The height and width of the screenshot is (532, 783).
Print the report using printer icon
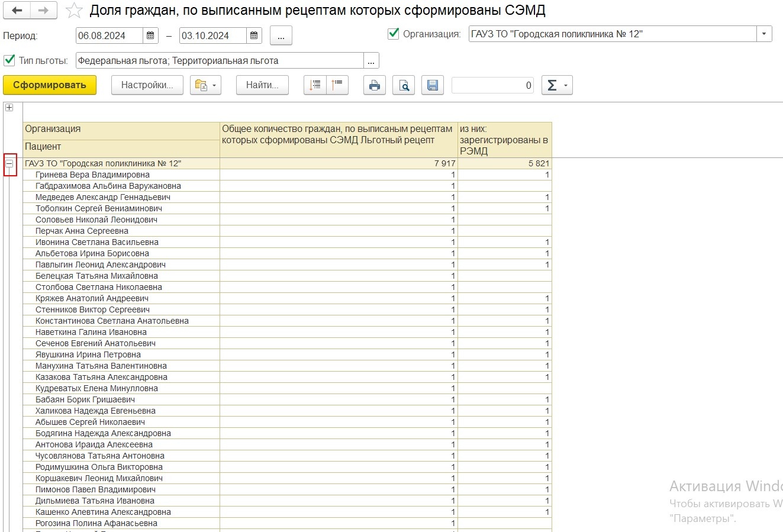click(x=374, y=85)
